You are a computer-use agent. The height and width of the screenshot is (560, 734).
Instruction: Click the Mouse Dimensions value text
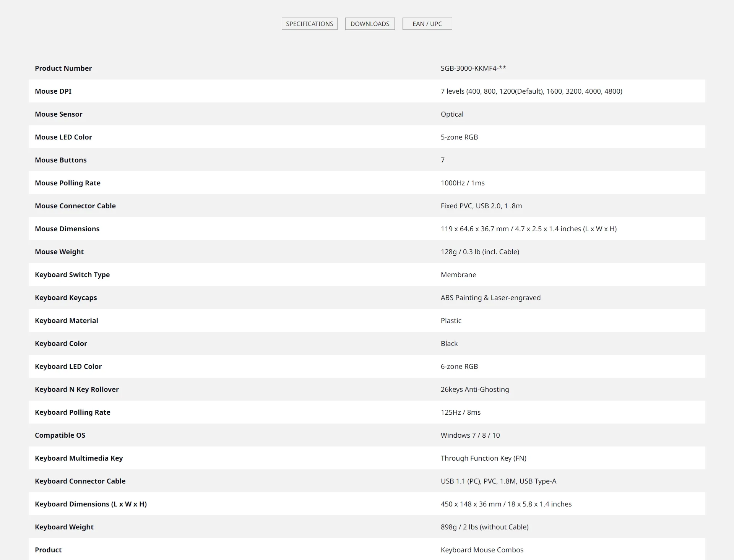coord(529,229)
